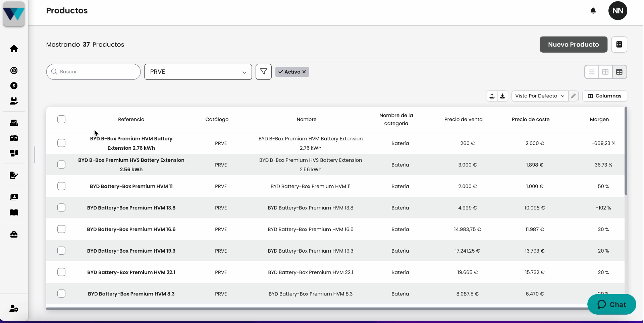The image size is (644, 323).
Task: Click the Precio de coste column header
Action: click(x=531, y=119)
